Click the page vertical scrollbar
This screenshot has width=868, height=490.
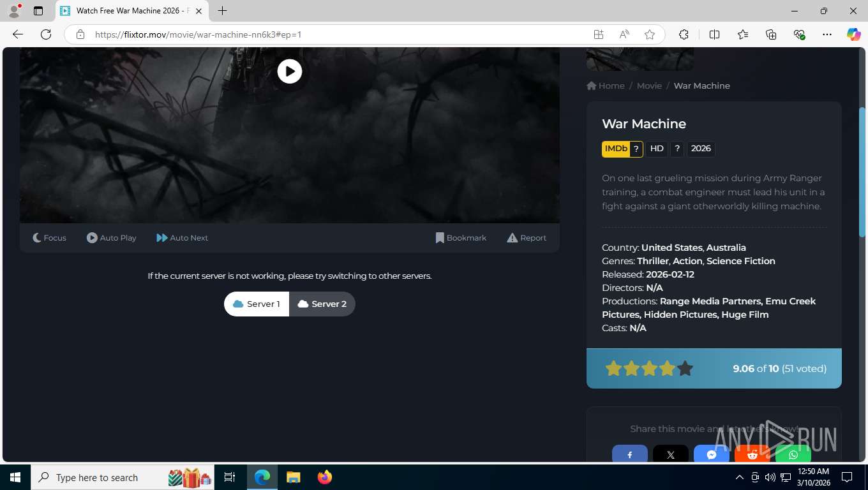pos(863,172)
